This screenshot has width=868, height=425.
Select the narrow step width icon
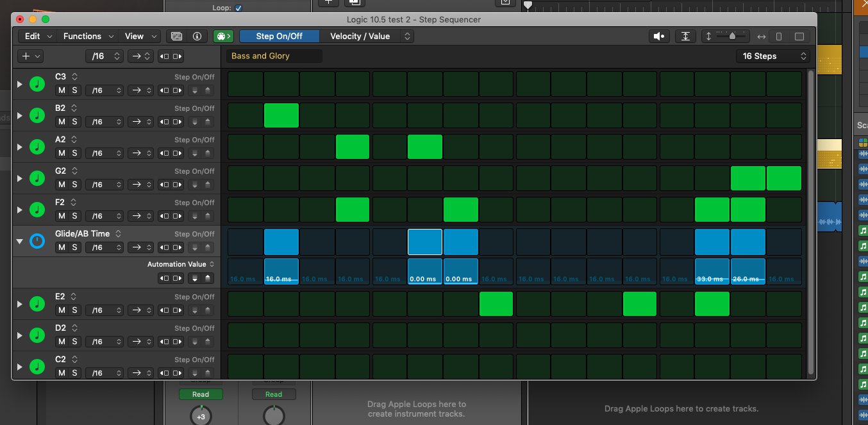point(779,37)
